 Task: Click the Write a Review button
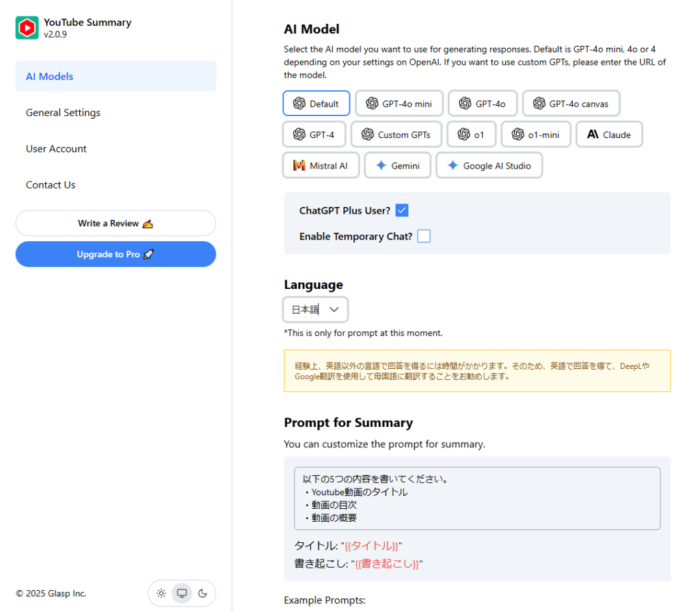click(x=116, y=223)
